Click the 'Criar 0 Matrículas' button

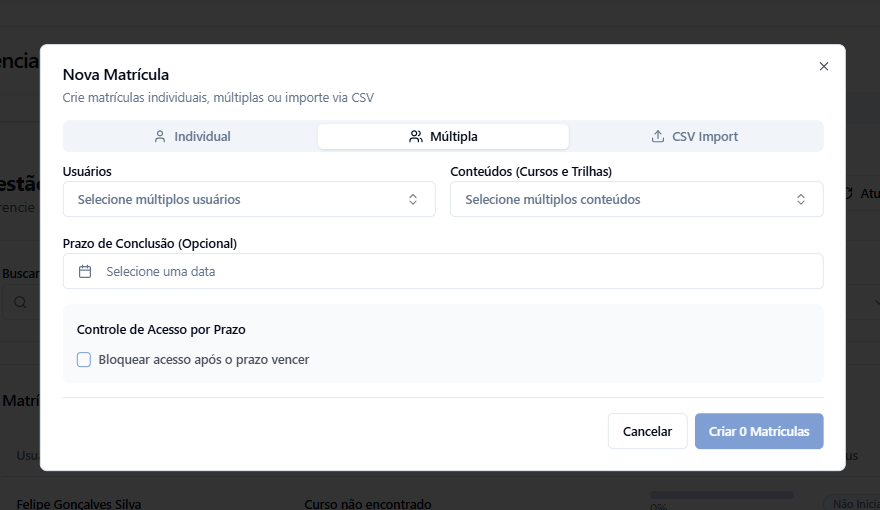click(759, 431)
